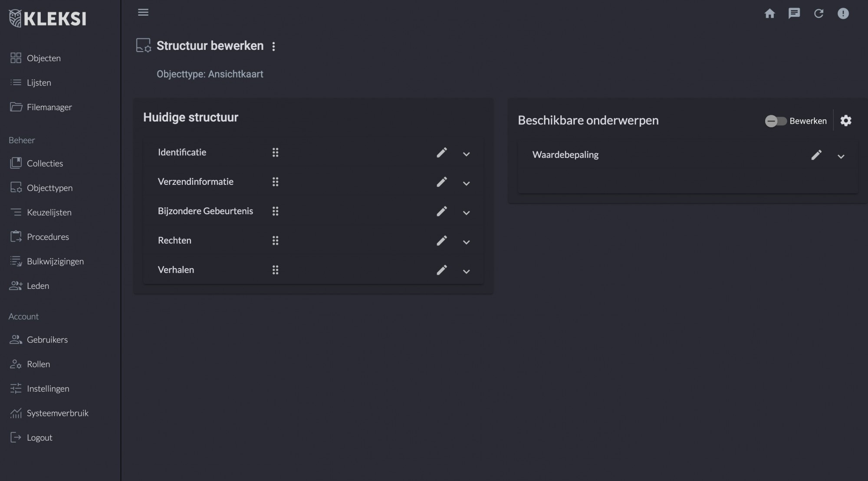Click the refresh icon in top bar
This screenshot has height=481, width=868.
point(818,13)
